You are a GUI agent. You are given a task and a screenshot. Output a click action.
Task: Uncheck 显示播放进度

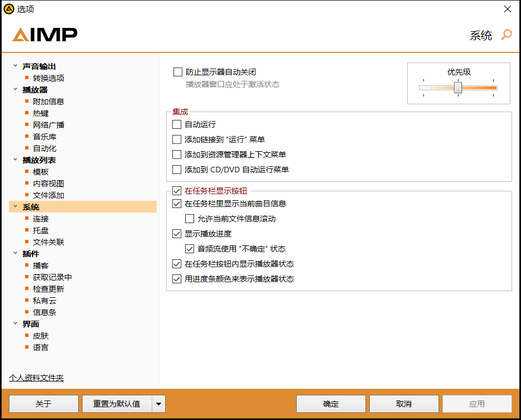pyautogui.click(x=177, y=234)
